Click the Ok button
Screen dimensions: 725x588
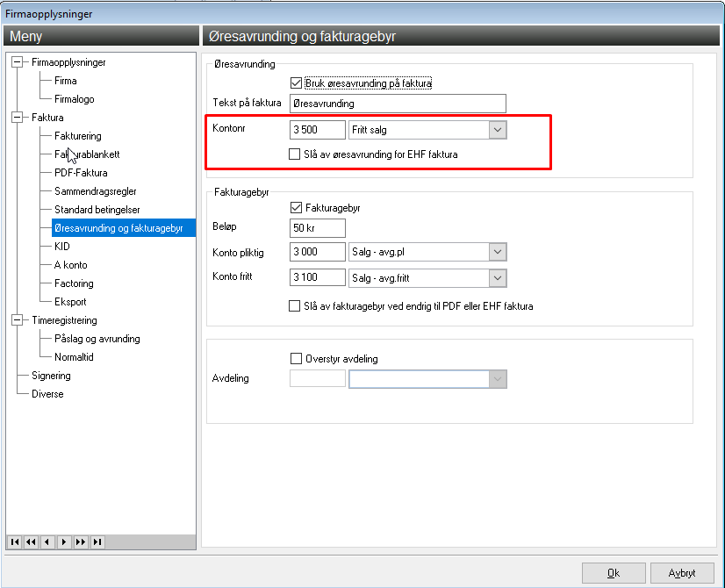pyautogui.click(x=614, y=573)
